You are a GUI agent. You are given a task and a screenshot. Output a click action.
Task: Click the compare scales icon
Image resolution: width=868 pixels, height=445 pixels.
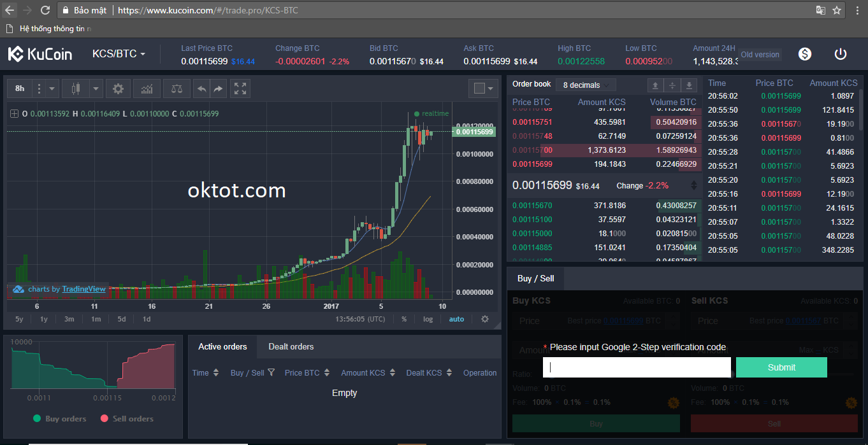pyautogui.click(x=177, y=88)
